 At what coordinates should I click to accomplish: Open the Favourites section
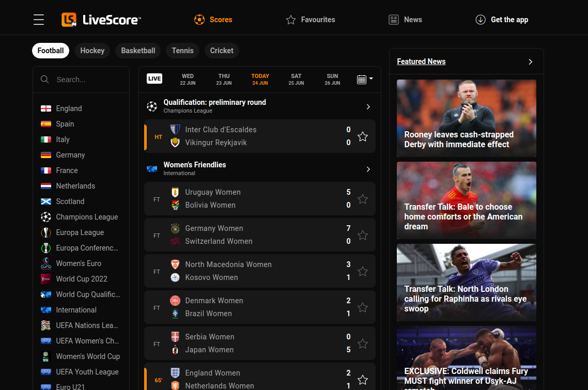[311, 20]
